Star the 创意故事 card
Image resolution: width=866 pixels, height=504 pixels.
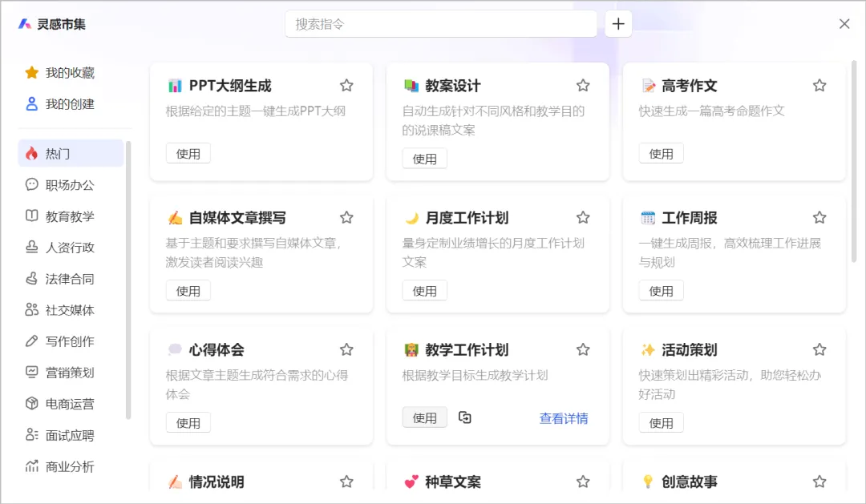(x=819, y=482)
